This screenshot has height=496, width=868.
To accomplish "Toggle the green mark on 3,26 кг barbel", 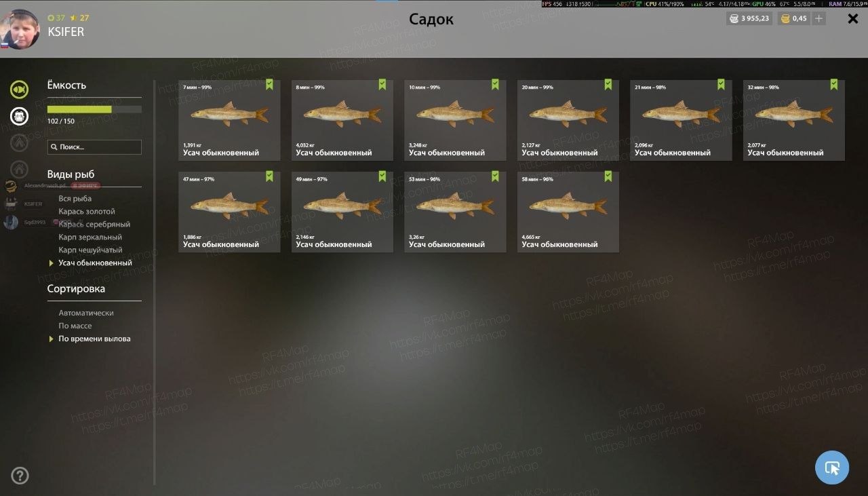I will click(x=495, y=176).
